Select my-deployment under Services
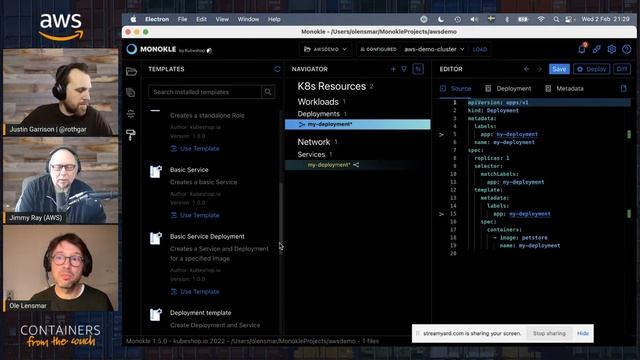The image size is (640, 360). (358, 165)
